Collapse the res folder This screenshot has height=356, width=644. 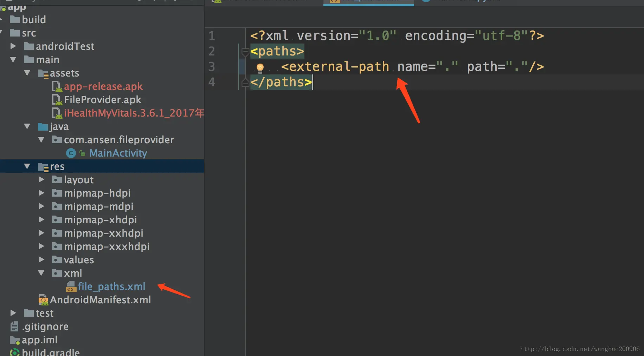[x=27, y=166]
